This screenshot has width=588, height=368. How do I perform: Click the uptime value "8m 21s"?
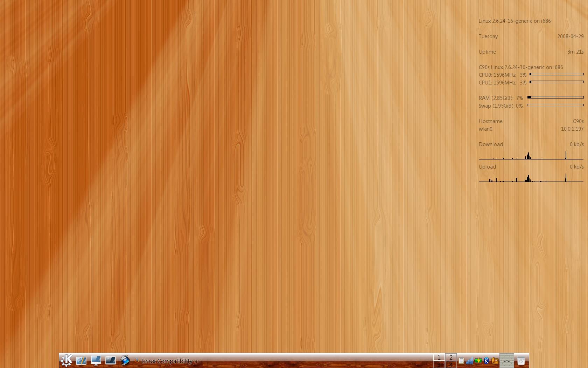pos(575,52)
